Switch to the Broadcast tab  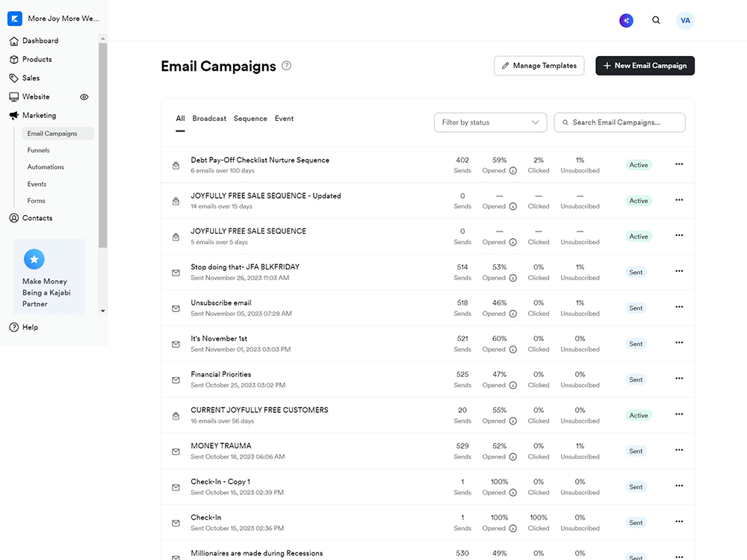pyautogui.click(x=209, y=119)
